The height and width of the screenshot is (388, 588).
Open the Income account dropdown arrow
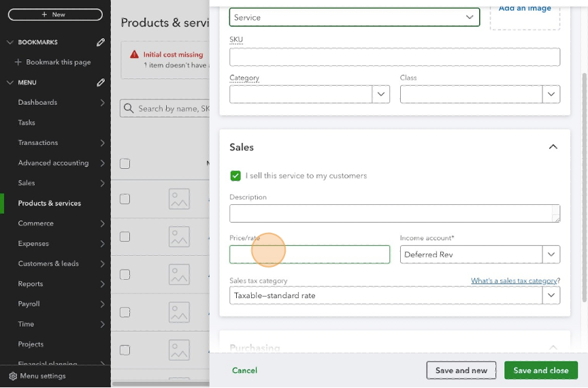coord(551,255)
